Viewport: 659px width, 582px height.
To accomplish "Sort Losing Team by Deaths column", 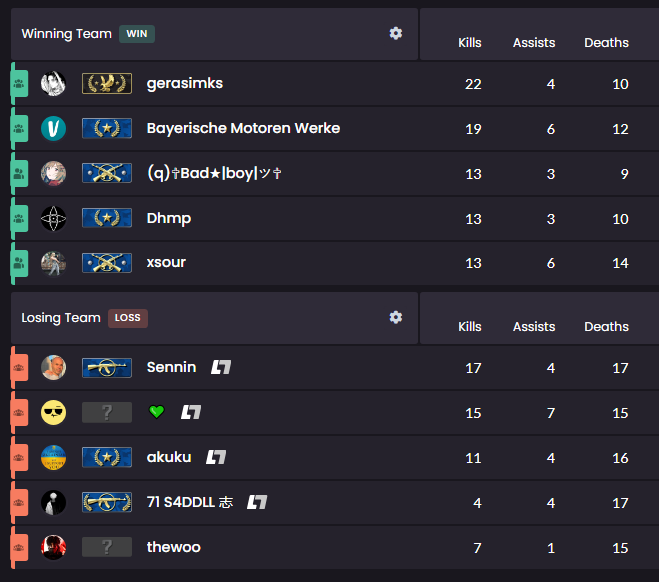I will pos(606,327).
